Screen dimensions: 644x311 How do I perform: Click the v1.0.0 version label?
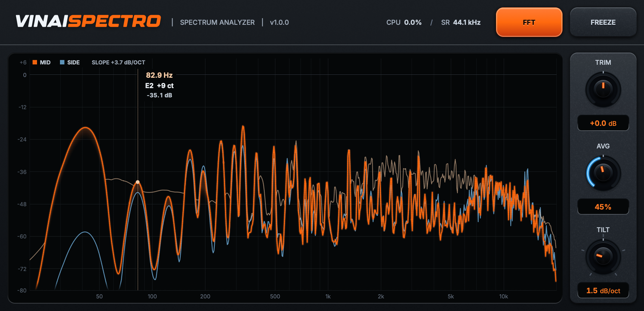[279, 22]
